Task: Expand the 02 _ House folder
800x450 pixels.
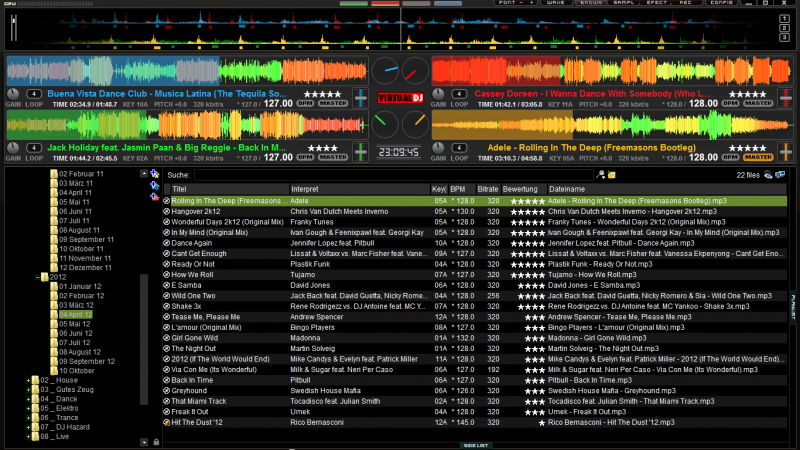Action: (28, 381)
